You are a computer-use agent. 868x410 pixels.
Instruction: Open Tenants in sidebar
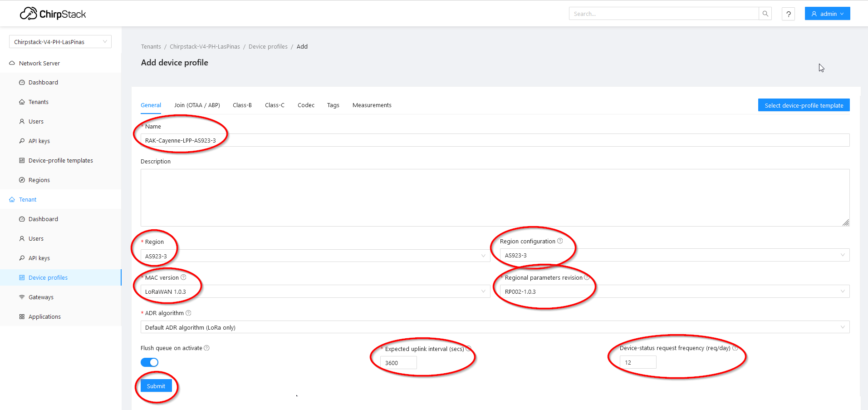click(x=61, y=102)
